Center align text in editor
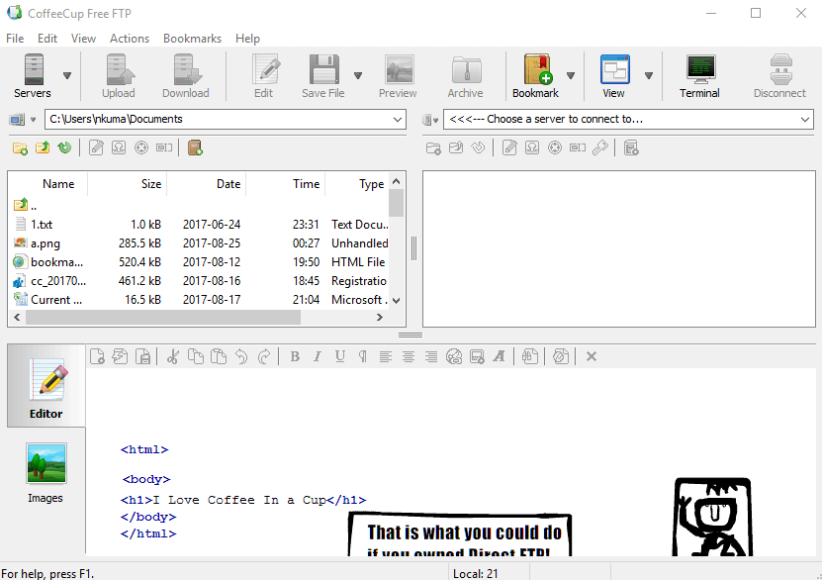Screen dimensions: 822x580 pos(408,357)
